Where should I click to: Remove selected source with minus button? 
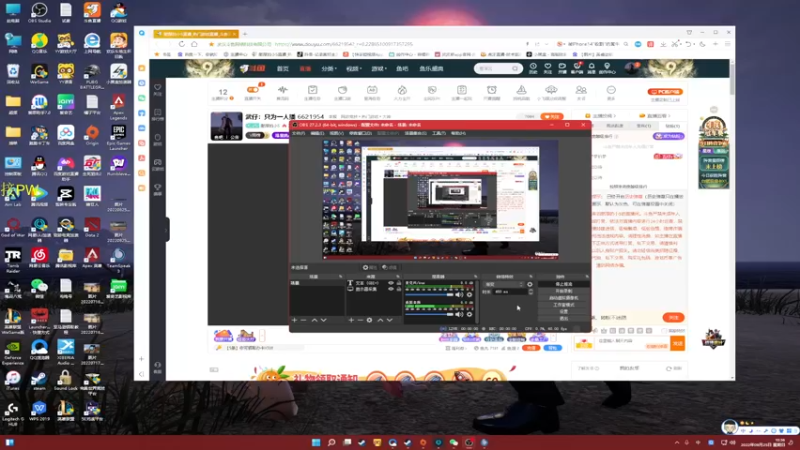coord(360,320)
